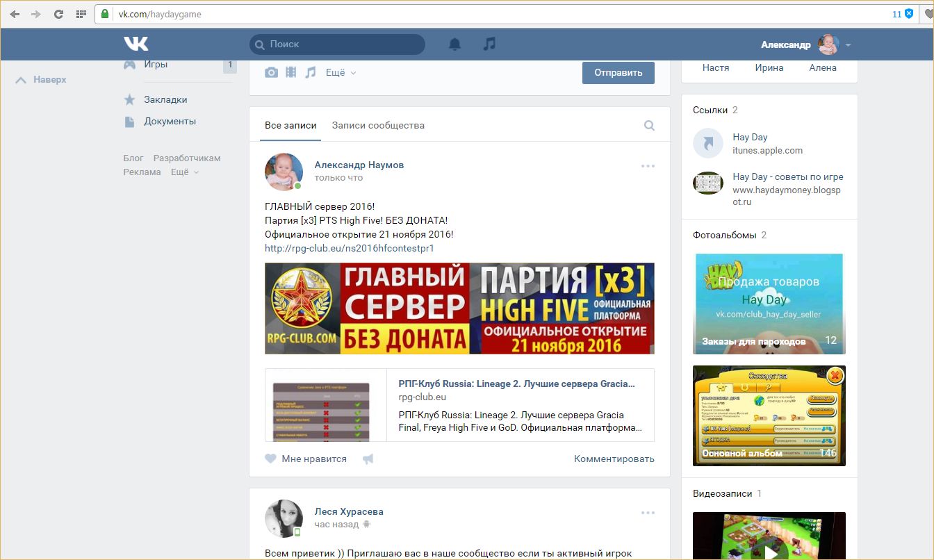The height and width of the screenshot is (560, 934).
Task: Open the Реклама footer link
Action: click(x=142, y=172)
